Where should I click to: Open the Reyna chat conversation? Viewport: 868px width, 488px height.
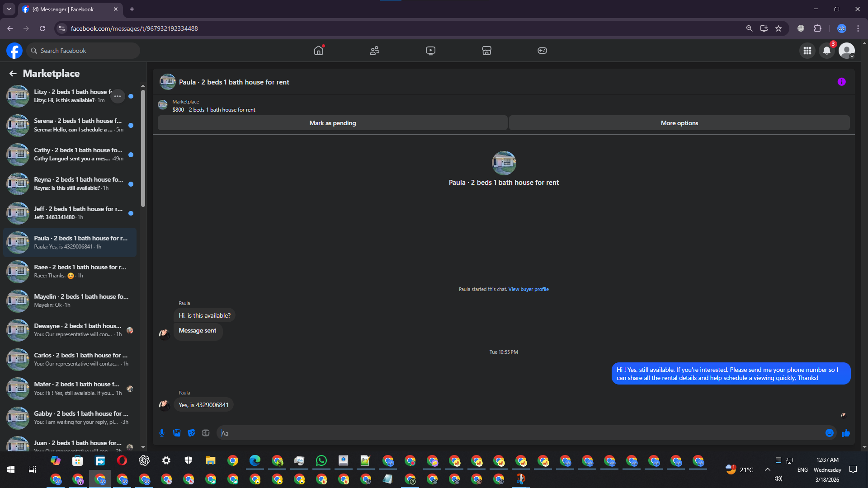tap(70, 184)
